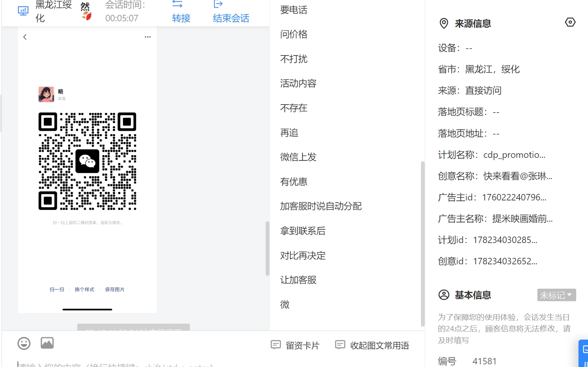Click the blue floating button at the right edge
Viewport: 588px width, 367px height.
click(583, 353)
